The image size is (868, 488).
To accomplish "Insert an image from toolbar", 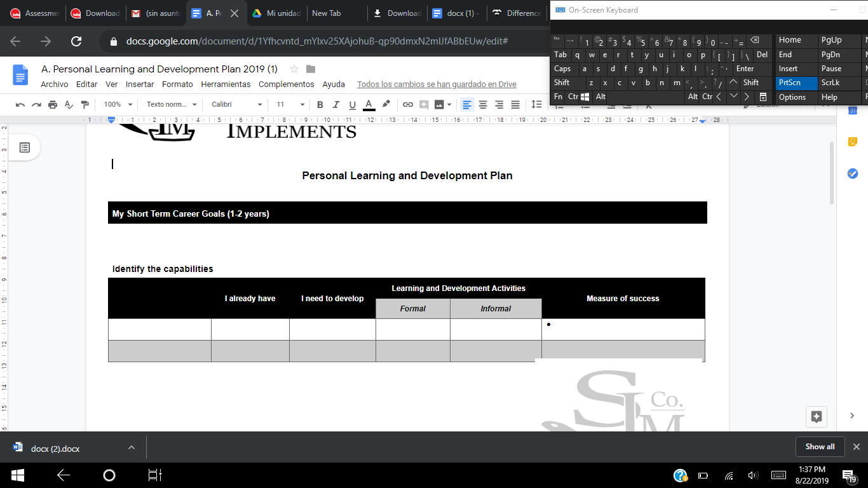I will [x=439, y=105].
